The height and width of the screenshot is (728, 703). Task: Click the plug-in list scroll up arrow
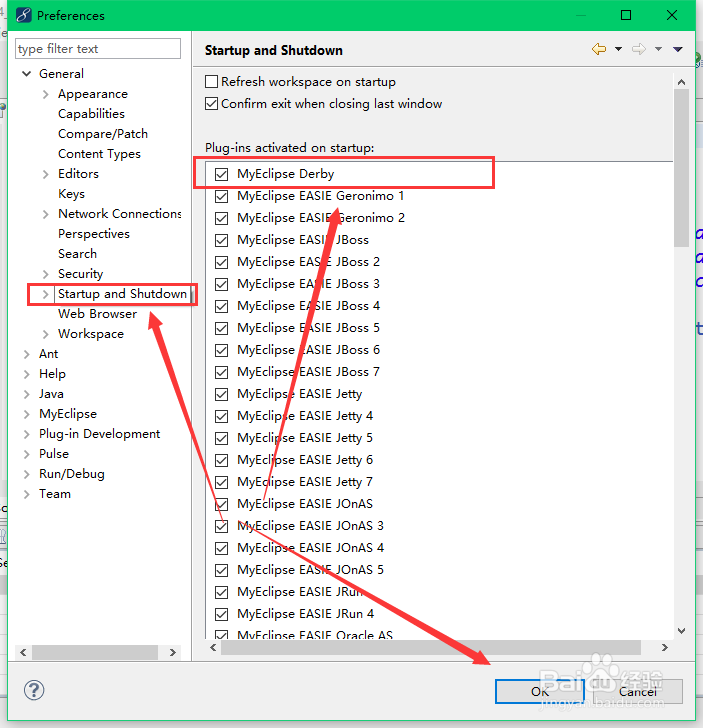coord(681,82)
